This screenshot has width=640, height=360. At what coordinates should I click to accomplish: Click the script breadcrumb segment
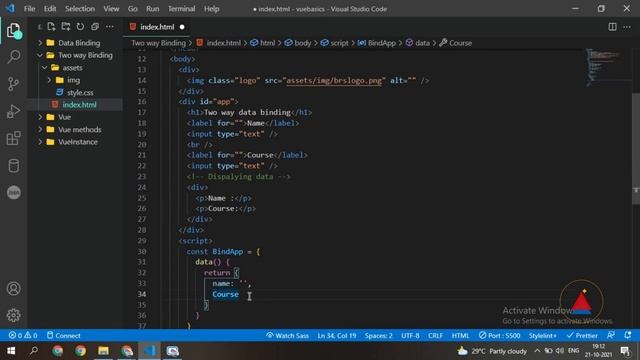pos(335,43)
